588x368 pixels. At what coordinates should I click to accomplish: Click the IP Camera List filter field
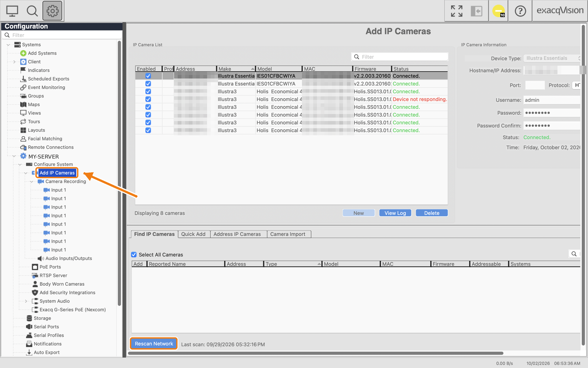[400, 57]
